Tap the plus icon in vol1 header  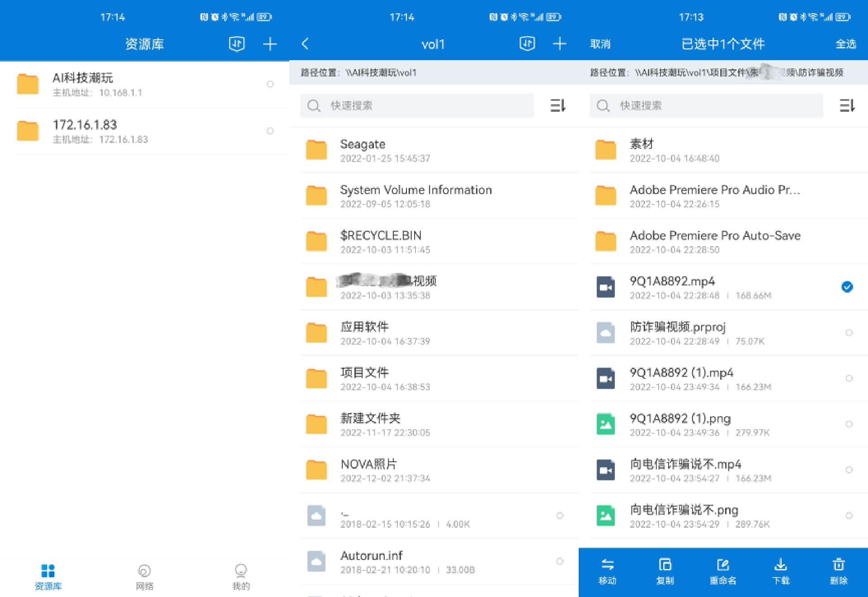pyautogui.click(x=560, y=44)
